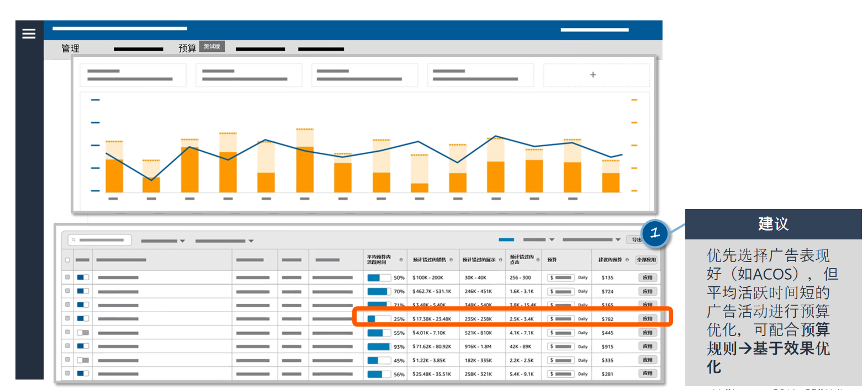This screenshot has height=390, width=868.
Task: Tick the select-all checkbox in table header
Action: coord(67,260)
